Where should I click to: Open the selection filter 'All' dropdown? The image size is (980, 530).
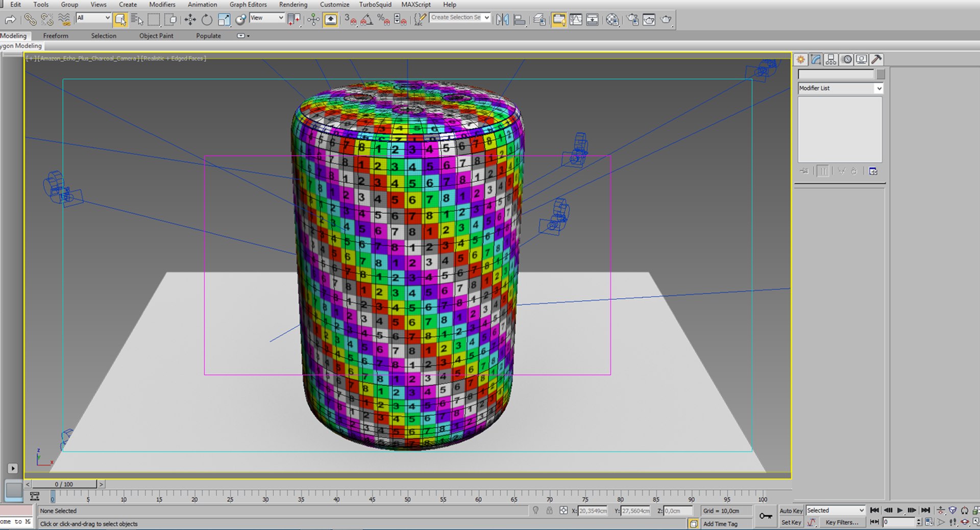pyautogui.click(x=93, y=18)
